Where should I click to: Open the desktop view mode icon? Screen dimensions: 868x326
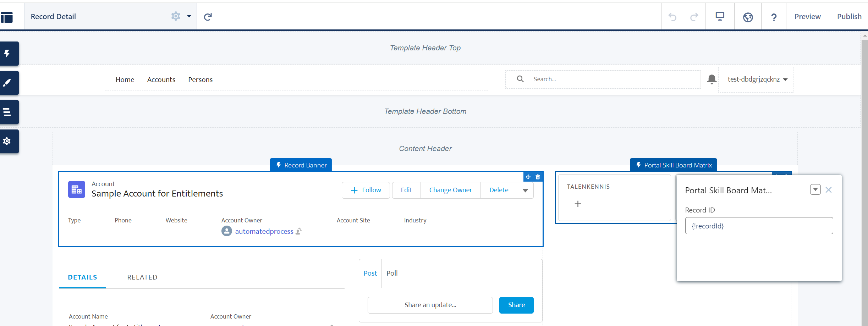[x=720, y=17]
